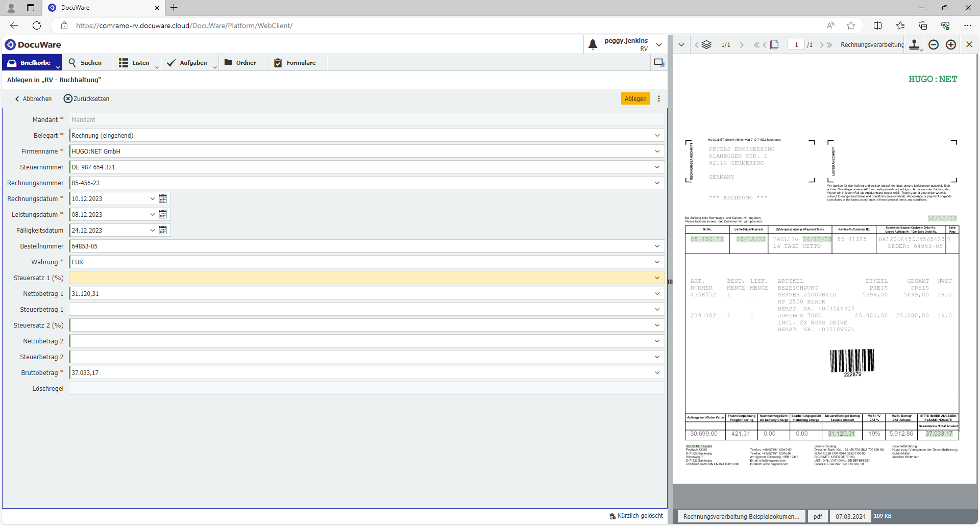Open browser split screen

click(878, 26)
